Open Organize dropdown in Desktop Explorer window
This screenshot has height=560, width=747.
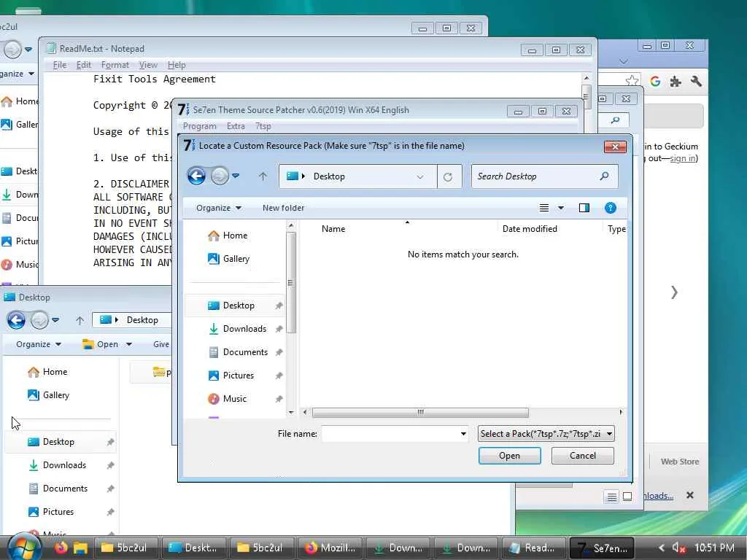click(x=39, y=344)
